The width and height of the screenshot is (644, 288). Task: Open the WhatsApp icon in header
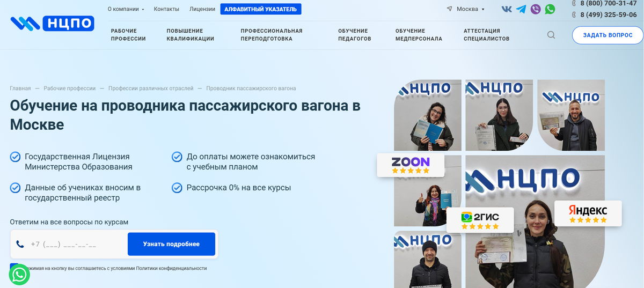pos(550,9)
